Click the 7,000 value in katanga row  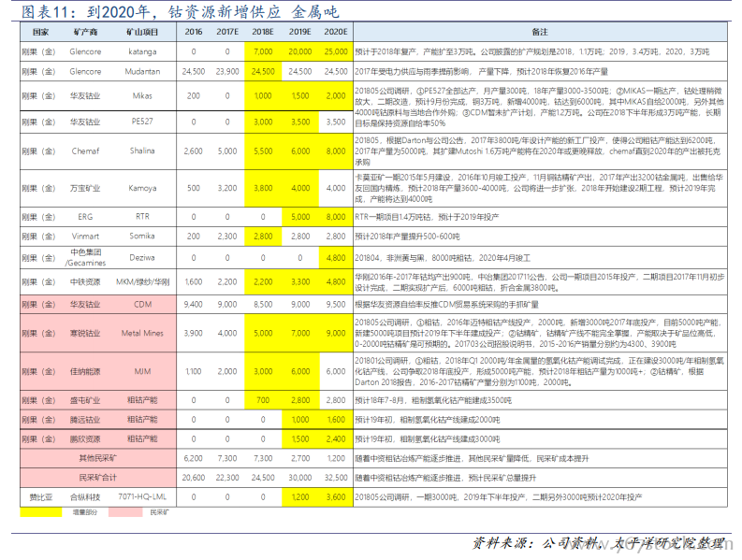coord(263,51)
